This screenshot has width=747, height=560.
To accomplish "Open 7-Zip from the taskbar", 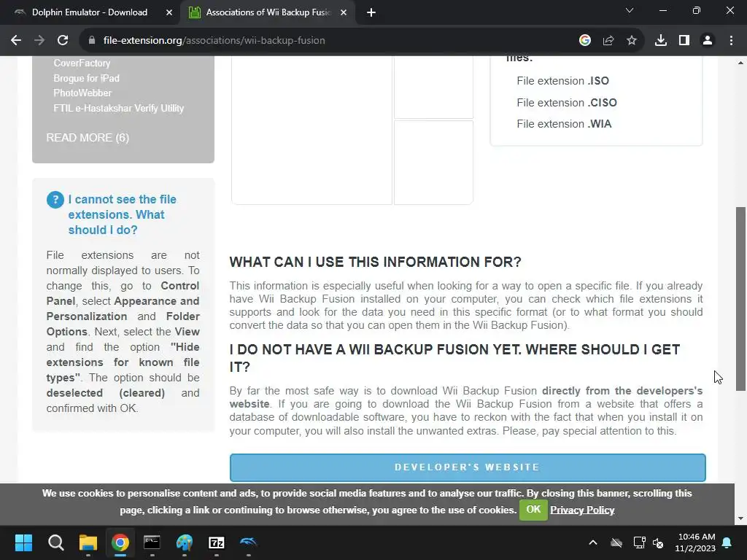I will point(216,542).
